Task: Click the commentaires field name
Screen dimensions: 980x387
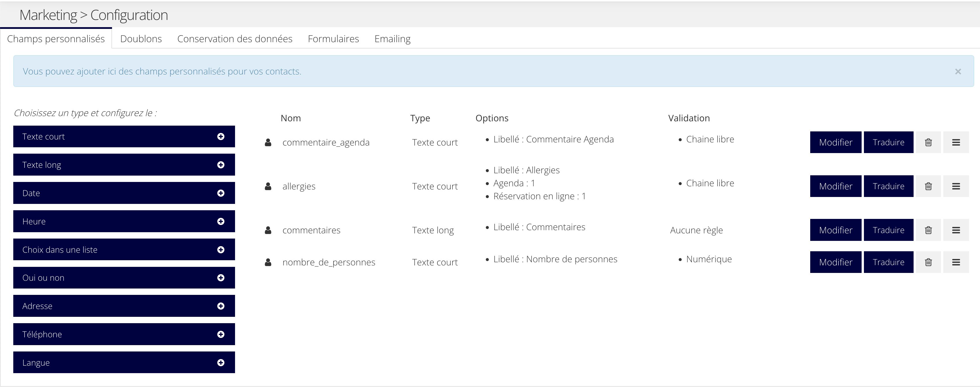Action: point(311,230)
